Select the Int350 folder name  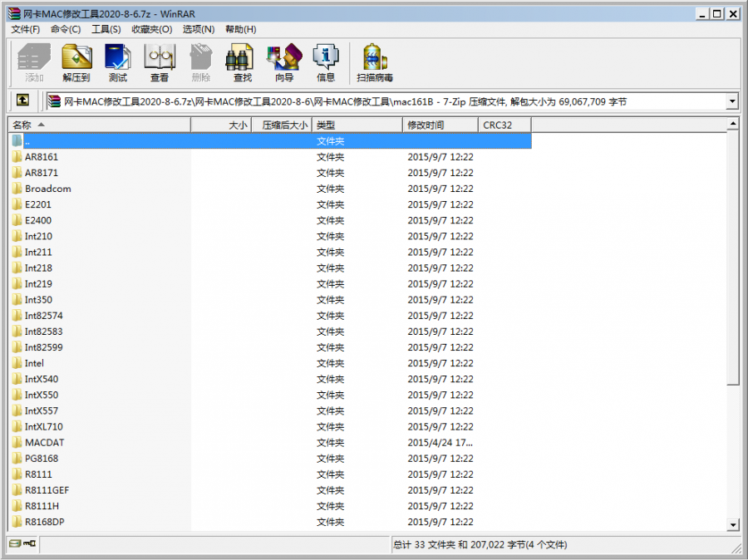pyautogui.click(x=38, y=300)
